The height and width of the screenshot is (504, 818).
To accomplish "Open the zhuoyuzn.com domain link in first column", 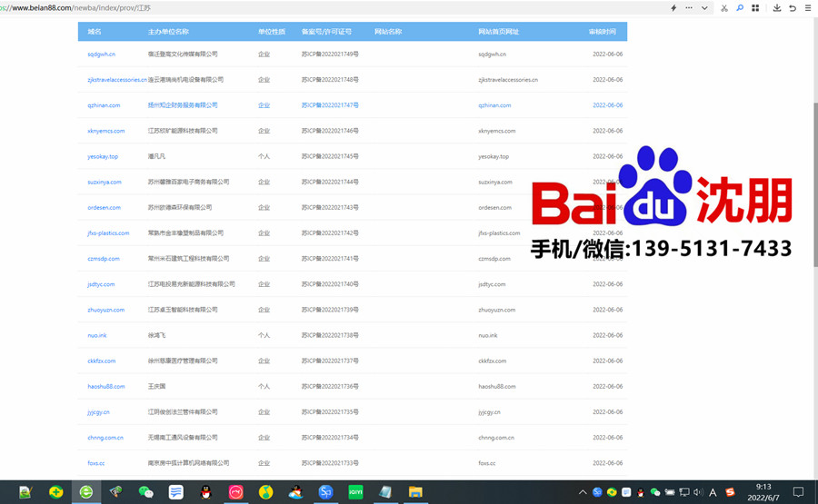I will tap(106, 310).
